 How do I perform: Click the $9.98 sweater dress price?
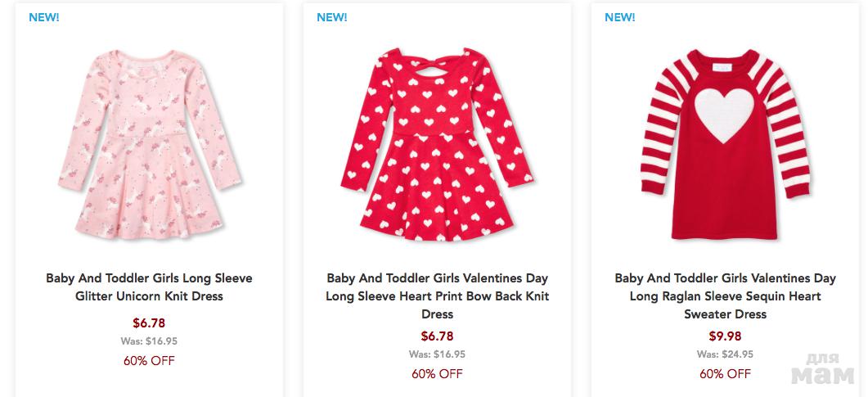pos(725,336)
